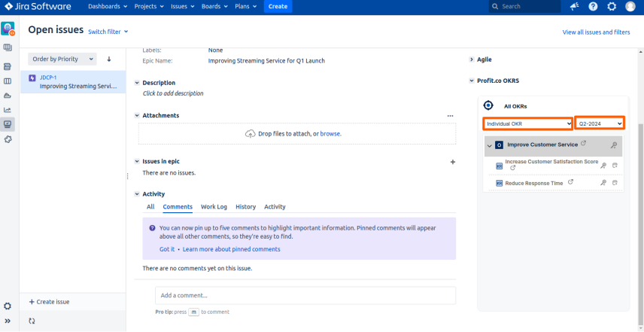Click the blue Create button

pyautogui.click(x=278, y=7)
